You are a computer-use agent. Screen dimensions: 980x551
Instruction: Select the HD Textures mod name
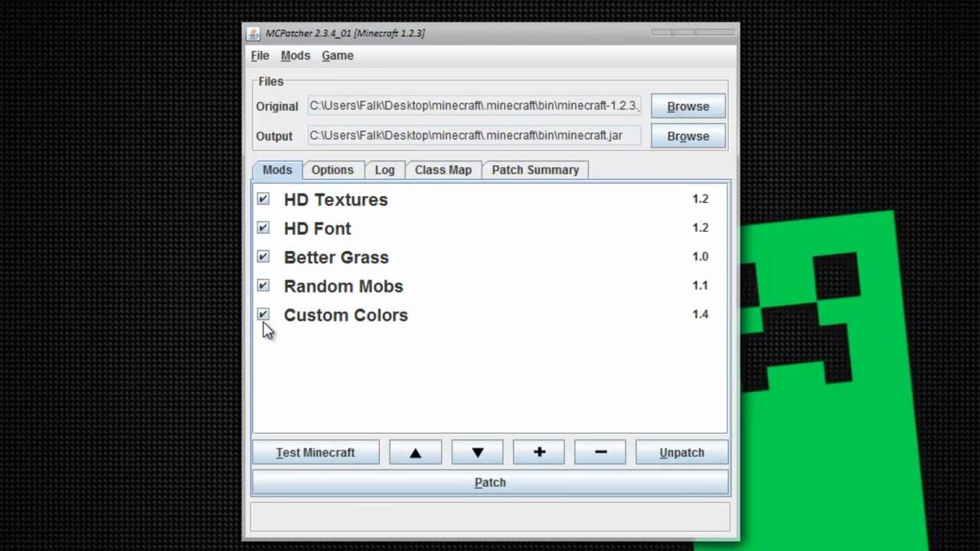[x=336, y=200]
